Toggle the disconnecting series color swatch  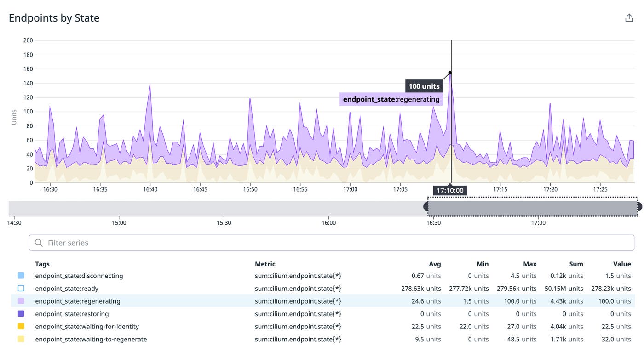[21, 276]
